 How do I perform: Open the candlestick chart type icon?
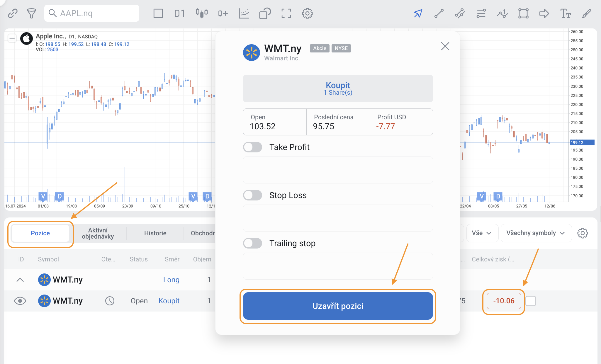pyautogui.click(x=202, y=13)
